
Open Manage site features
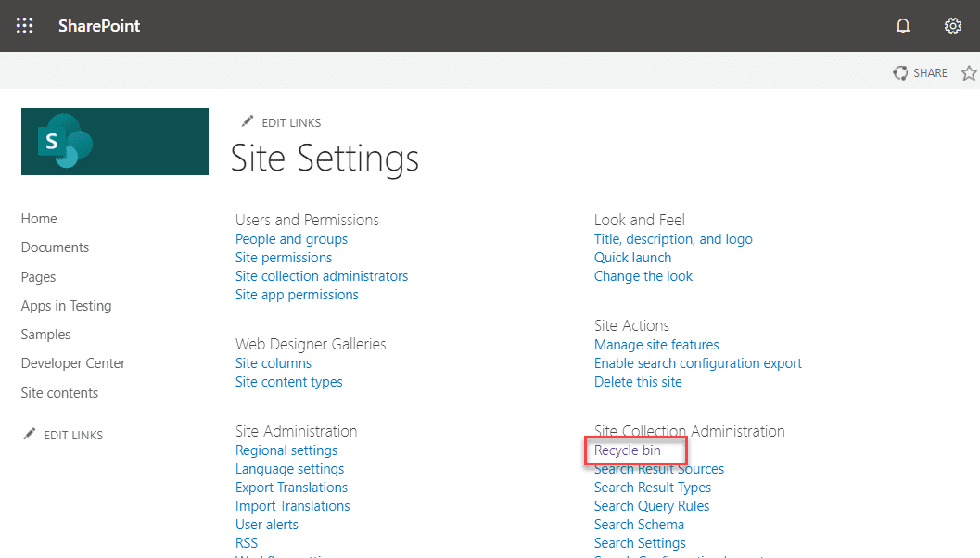pos(656,344)
